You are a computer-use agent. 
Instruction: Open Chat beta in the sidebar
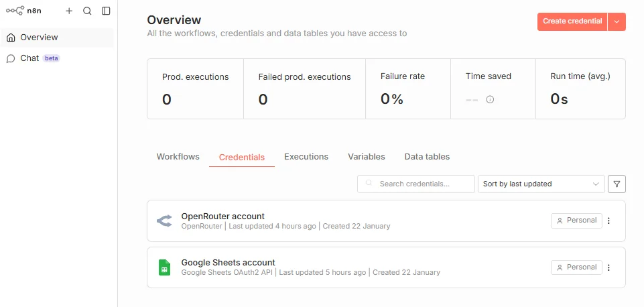tap(30, 58)
